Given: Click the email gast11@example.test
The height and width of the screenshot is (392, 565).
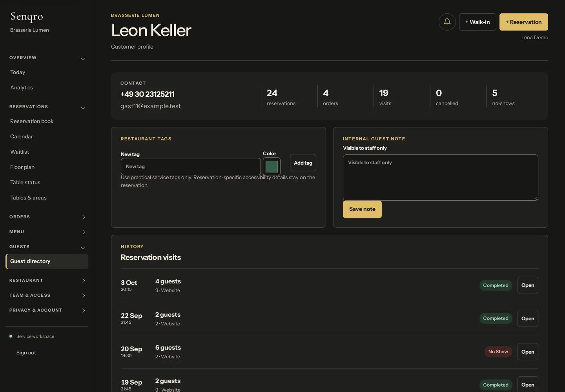Looking at the screenshot, I should pos(151,106).
